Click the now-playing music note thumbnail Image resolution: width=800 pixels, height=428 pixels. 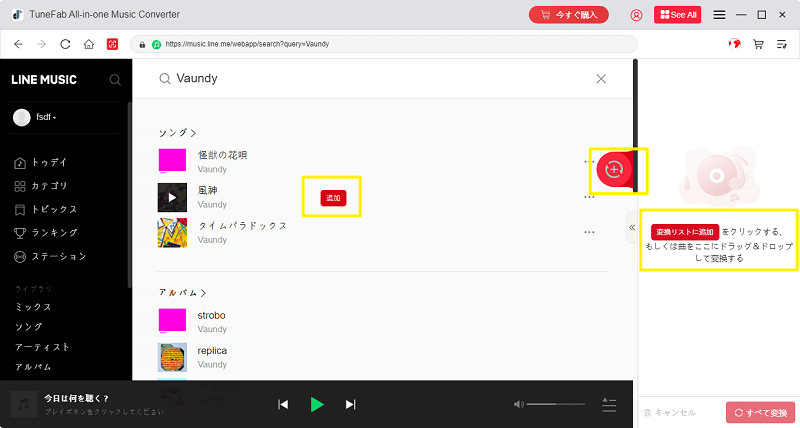[23, 405]
